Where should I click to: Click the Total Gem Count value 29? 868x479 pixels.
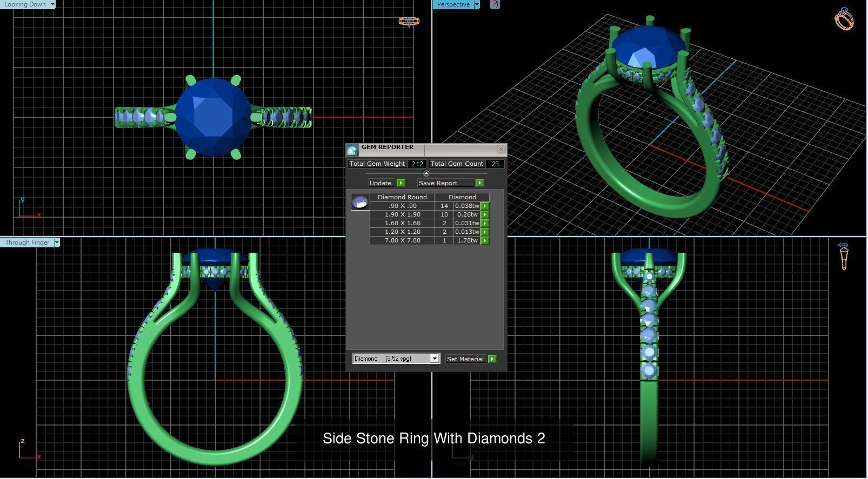[495, 164]
